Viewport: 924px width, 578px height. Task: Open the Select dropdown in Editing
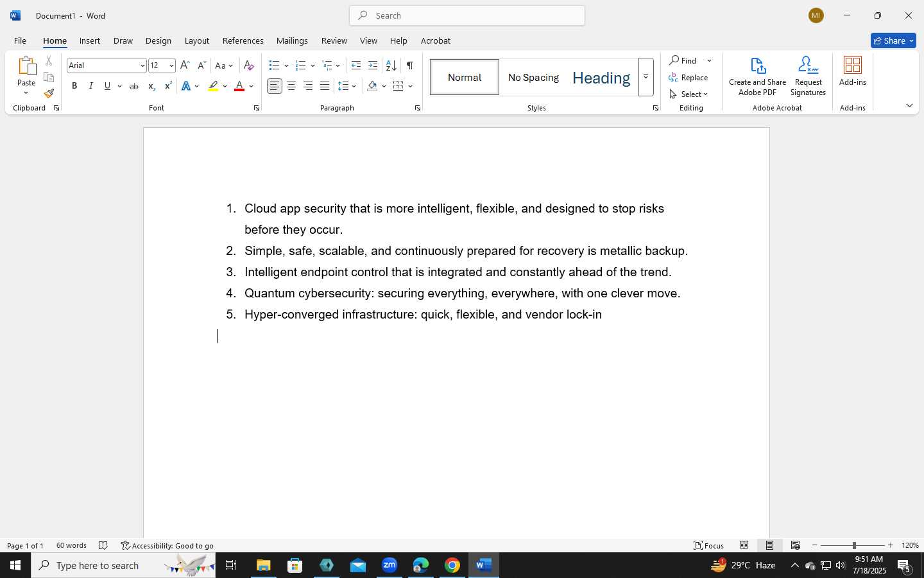tap(689, 94)
